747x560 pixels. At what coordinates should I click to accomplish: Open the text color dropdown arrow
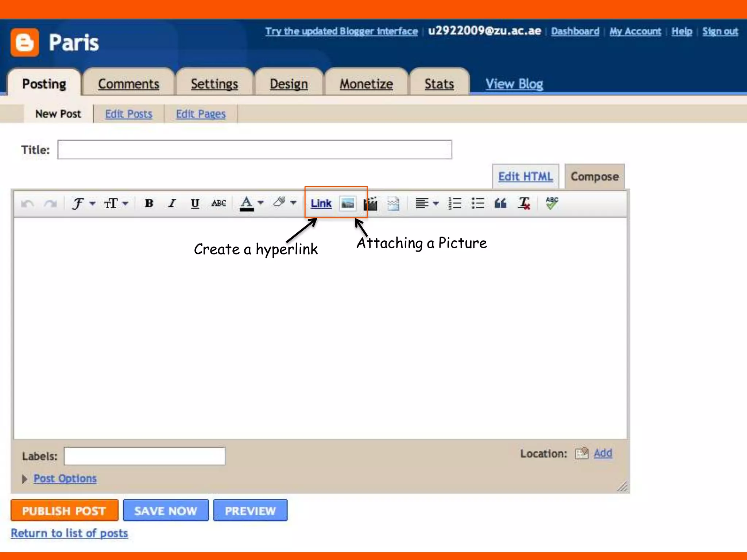260,203
